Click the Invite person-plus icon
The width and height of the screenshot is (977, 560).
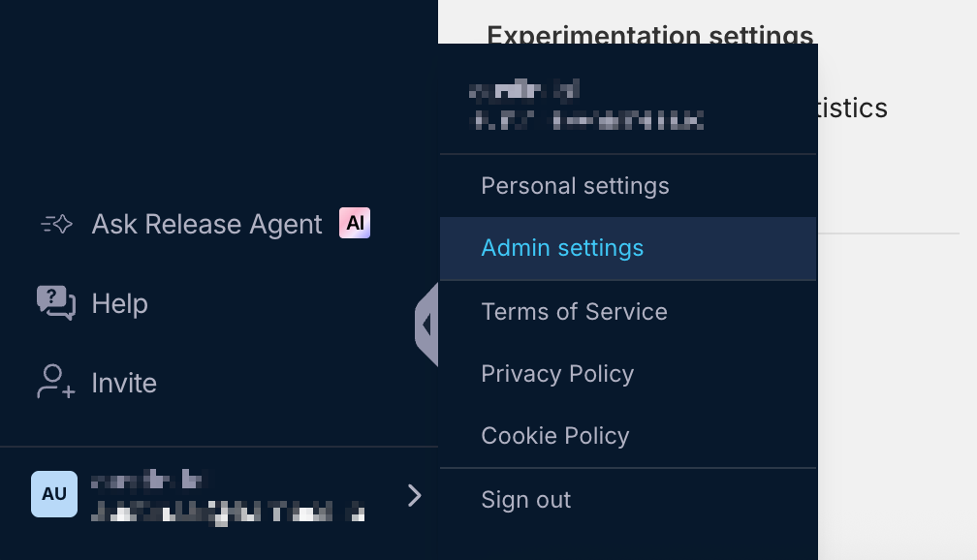(52, 383)
